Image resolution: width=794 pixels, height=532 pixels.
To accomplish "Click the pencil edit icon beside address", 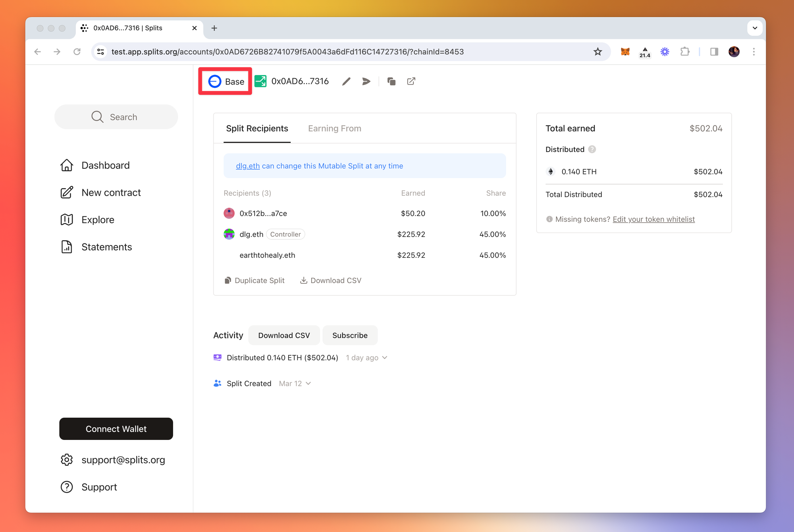I will [346, 81].
